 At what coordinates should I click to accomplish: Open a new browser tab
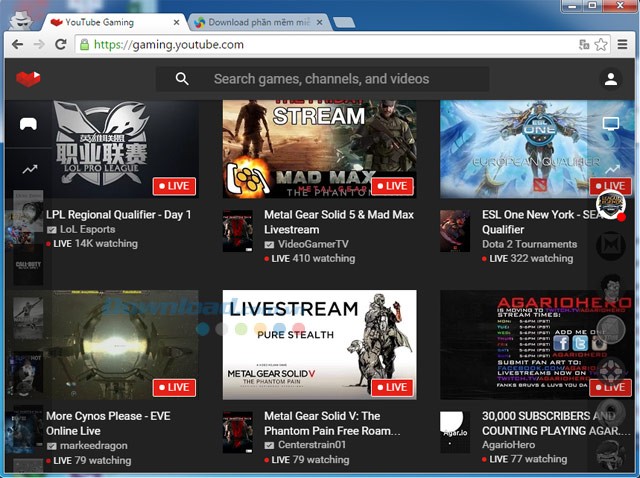coord(344,23)
